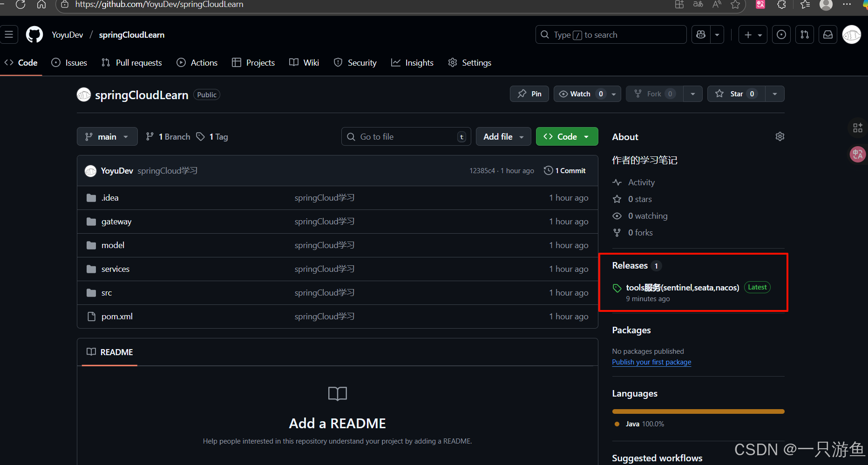This screenshot has width=868, height=465.
Task: Open Releases section heading
Action: [630, 265]
